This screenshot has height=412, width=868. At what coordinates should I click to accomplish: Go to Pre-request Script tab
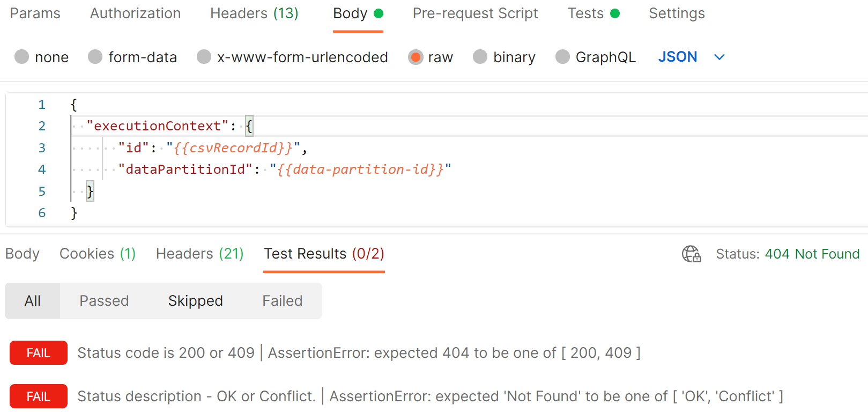point(475,13)
